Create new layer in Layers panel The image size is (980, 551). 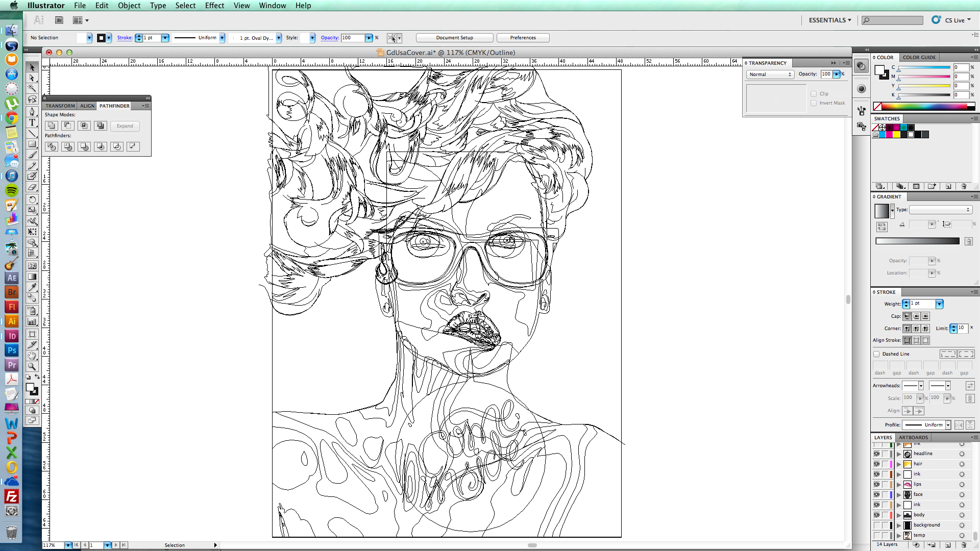click(x=948, y=545)
